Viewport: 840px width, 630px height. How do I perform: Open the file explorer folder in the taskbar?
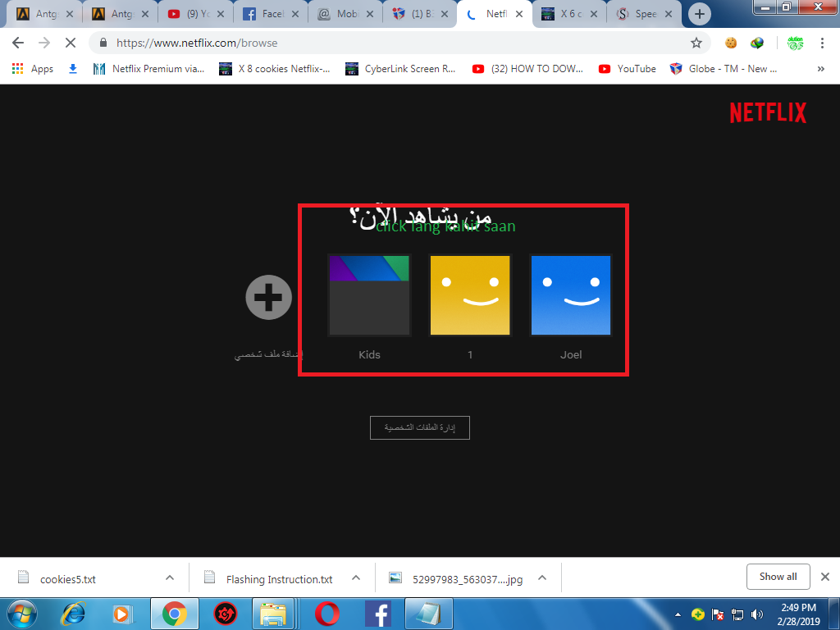click(273, 614)
